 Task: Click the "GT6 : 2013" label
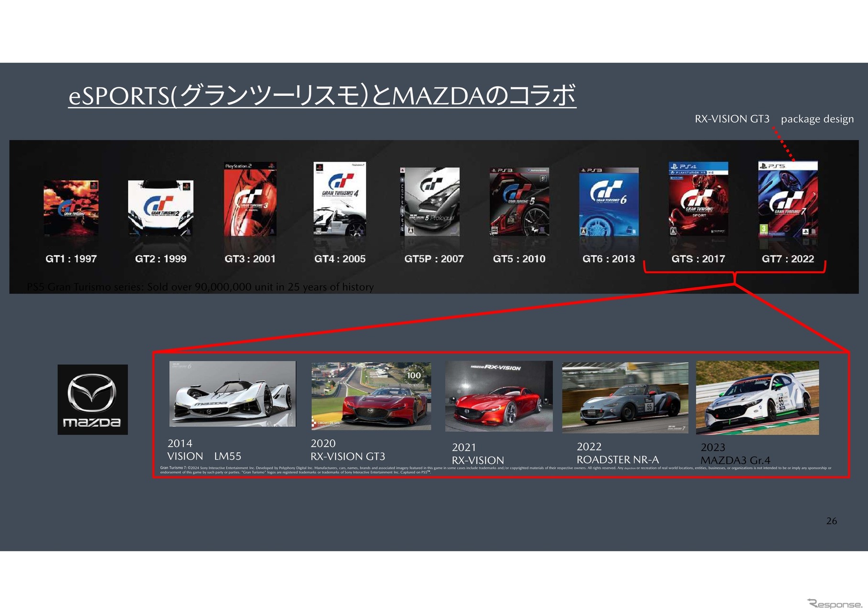[609, 259]
